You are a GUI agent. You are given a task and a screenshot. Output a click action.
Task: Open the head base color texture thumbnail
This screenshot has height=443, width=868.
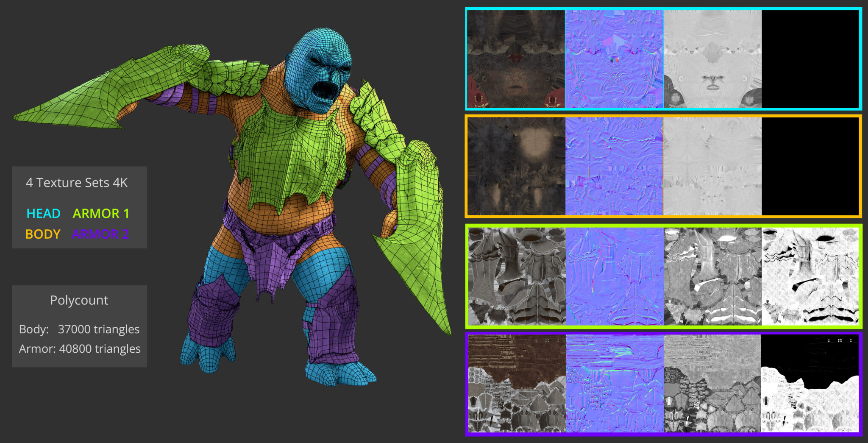click(516, 59)
